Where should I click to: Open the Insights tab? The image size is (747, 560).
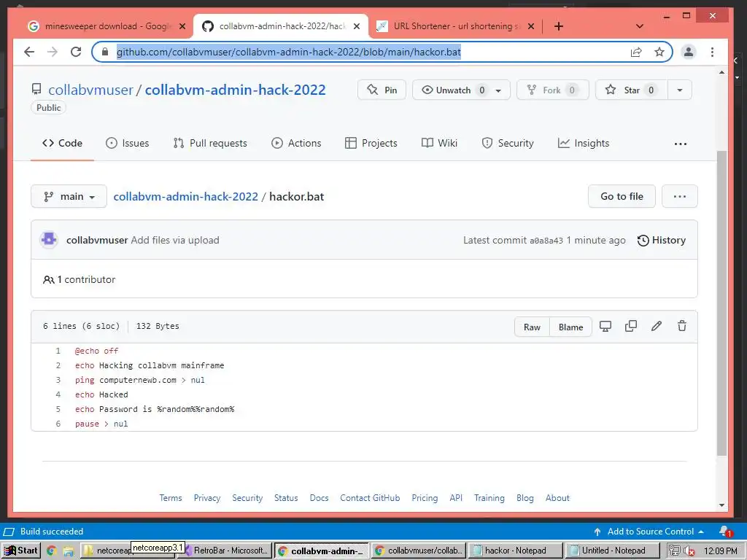click(x=584, y=144)
